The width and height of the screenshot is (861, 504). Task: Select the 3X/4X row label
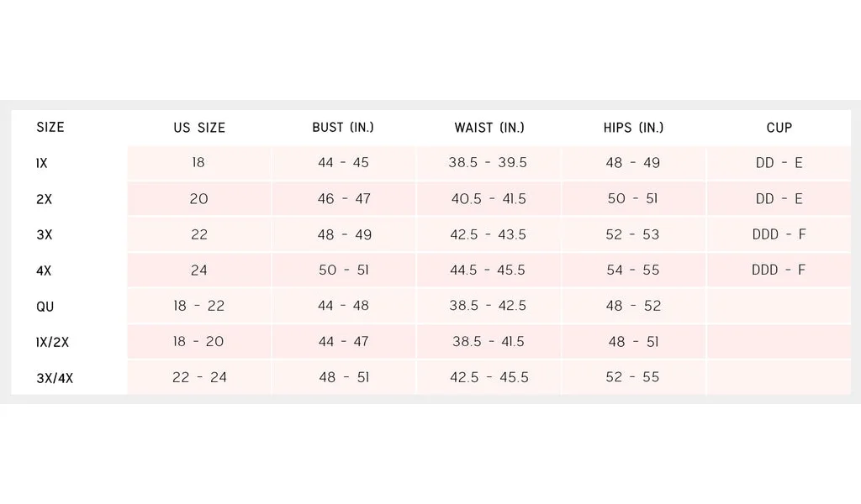(x=55, y=378)
